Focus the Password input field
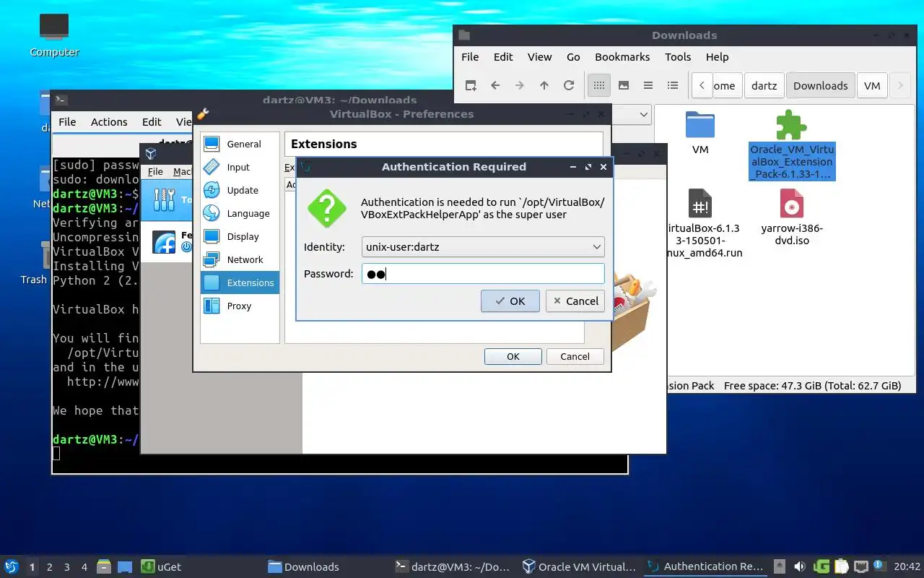Screen dimensions: 924x578 (x=483, y=274)
